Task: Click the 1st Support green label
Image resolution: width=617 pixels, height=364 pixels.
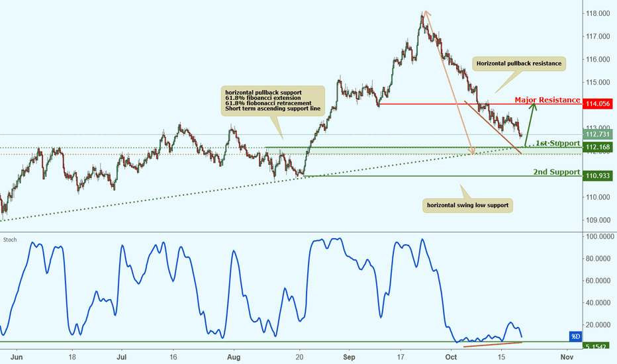Action: pyautogui.click(x=557, y=143)
